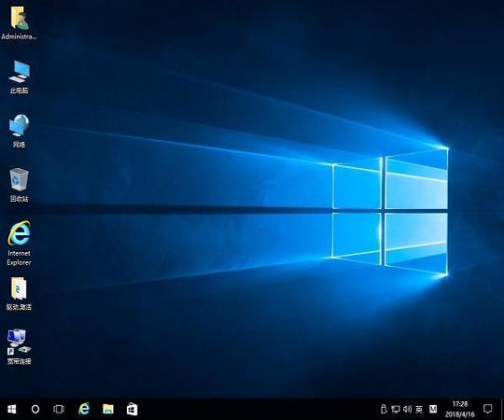Select the Recycle Bin (回收站) icon
Viewport: 504px width, 420px height.
click(20, 185)
